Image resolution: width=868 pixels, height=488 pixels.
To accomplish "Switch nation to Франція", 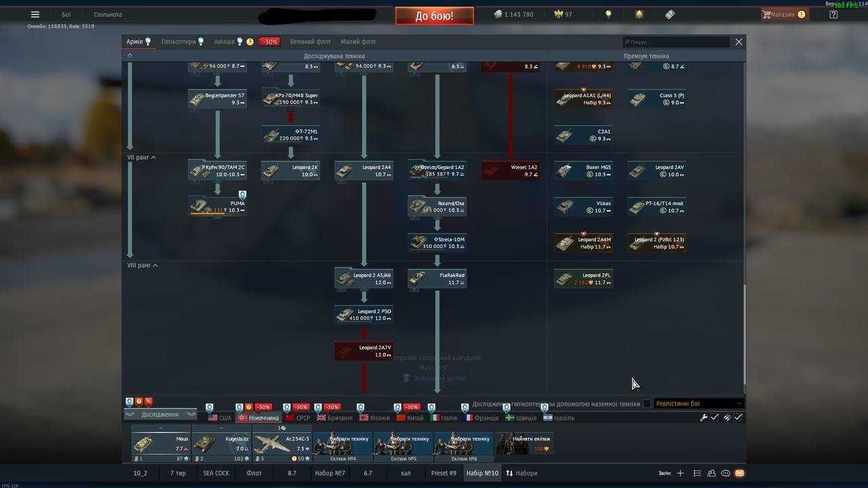I will (x=481, y=418).
